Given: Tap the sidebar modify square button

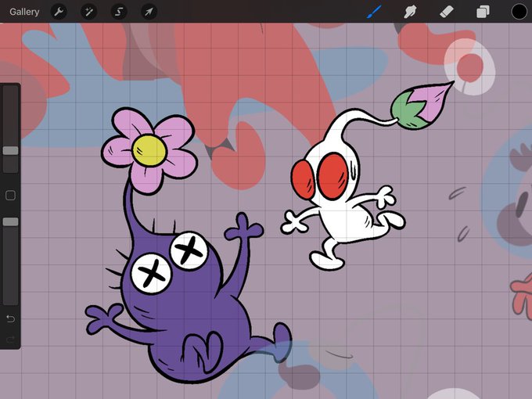Looking at the screenshot, I should [10, 196].
